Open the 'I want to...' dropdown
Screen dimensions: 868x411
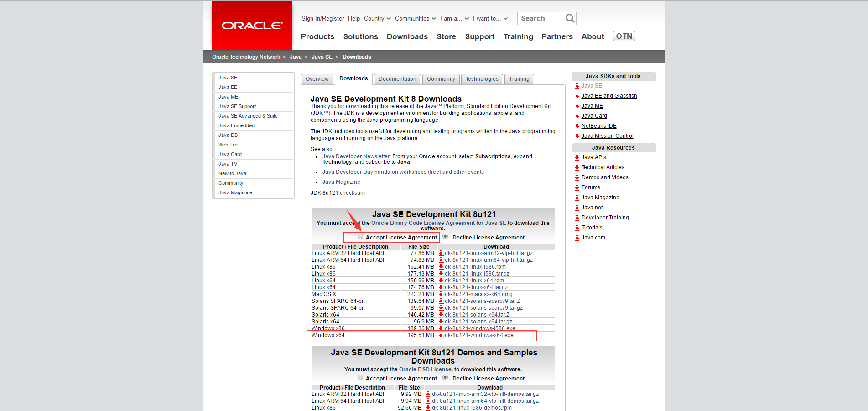pos(490,19)
